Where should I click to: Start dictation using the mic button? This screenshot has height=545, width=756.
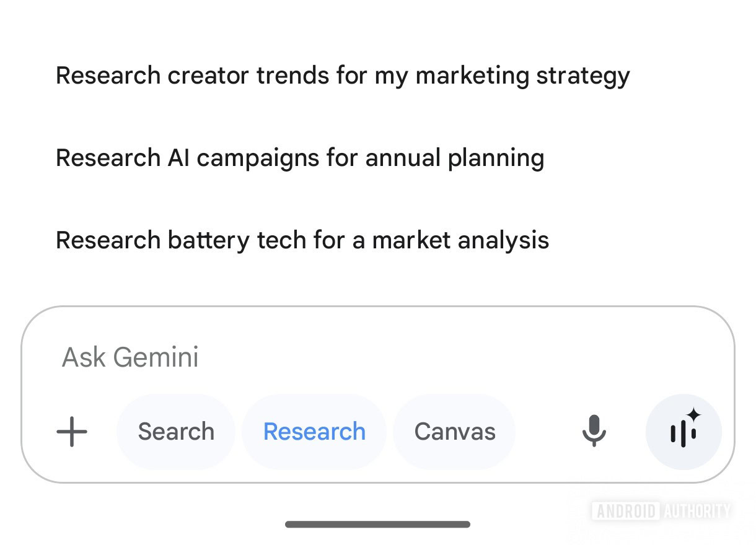pyautogui.click(x=594, y=432)
